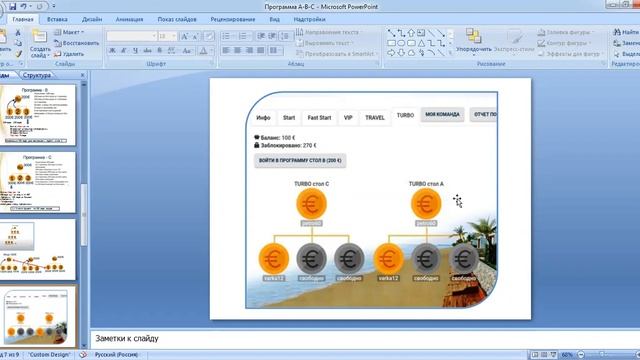Open the change case (Aa) dropdown

click(187, 51)
